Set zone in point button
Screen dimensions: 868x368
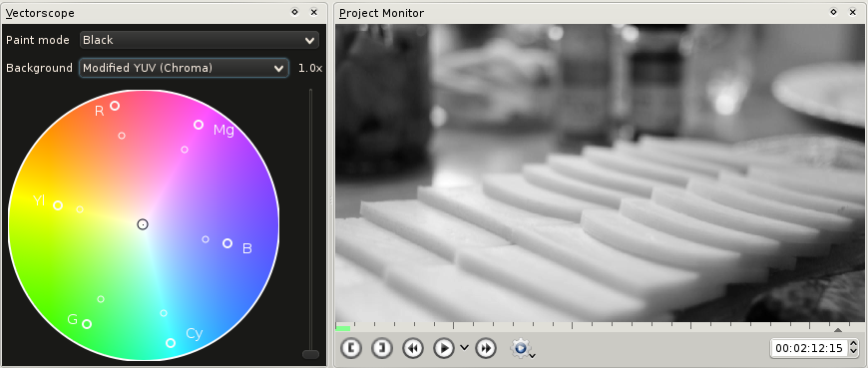click(x=351, y=348)
